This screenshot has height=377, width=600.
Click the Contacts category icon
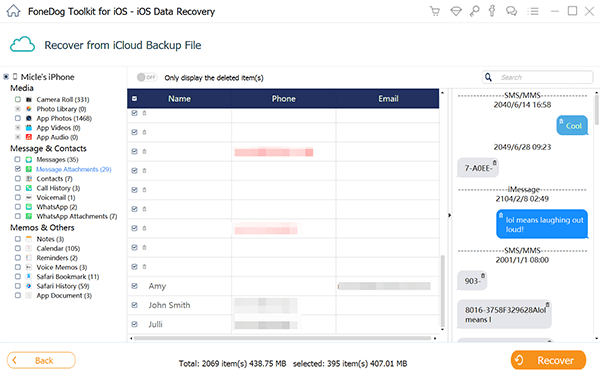tap(29, 178)
